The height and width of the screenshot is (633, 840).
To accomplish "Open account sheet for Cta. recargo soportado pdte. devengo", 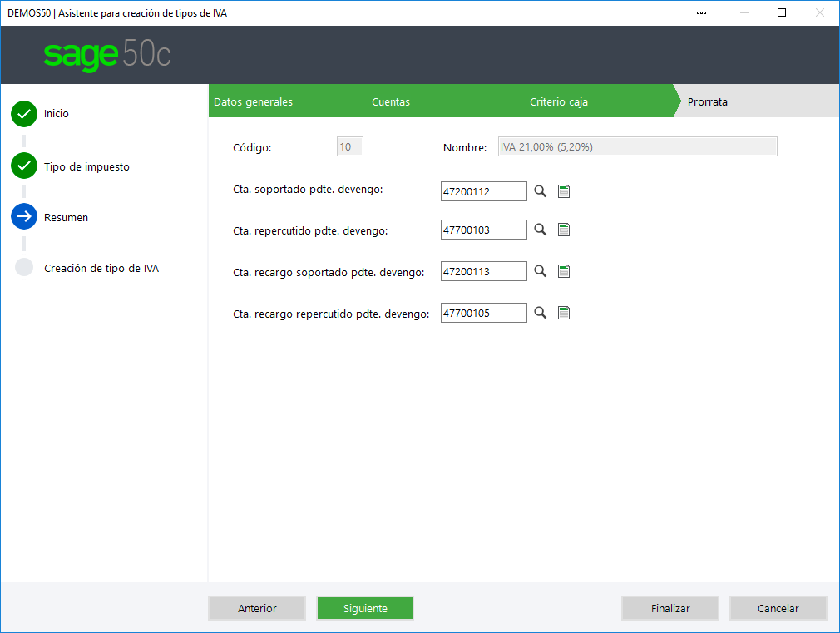I will 564,271.
